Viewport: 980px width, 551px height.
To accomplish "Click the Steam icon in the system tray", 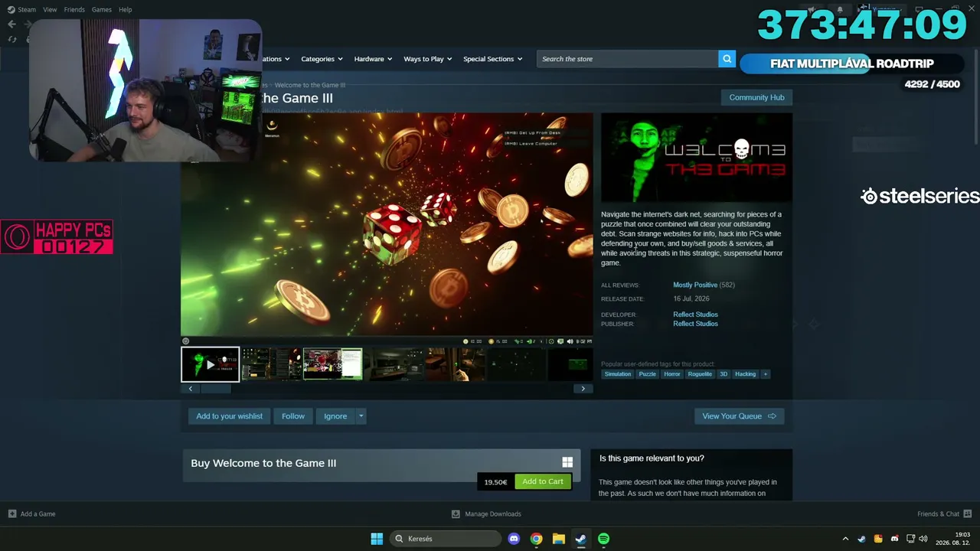I will [861, 539].
